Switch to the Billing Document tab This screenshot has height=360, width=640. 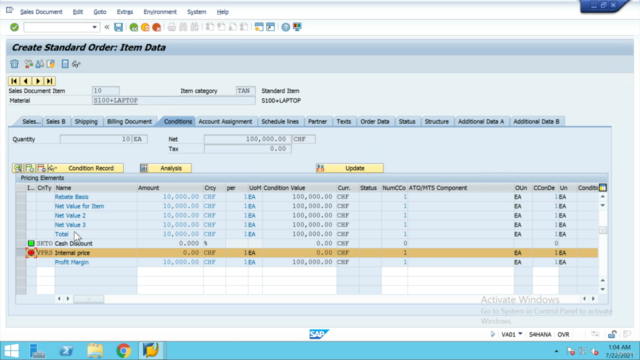pyautogui.click(x=129, y=121)
